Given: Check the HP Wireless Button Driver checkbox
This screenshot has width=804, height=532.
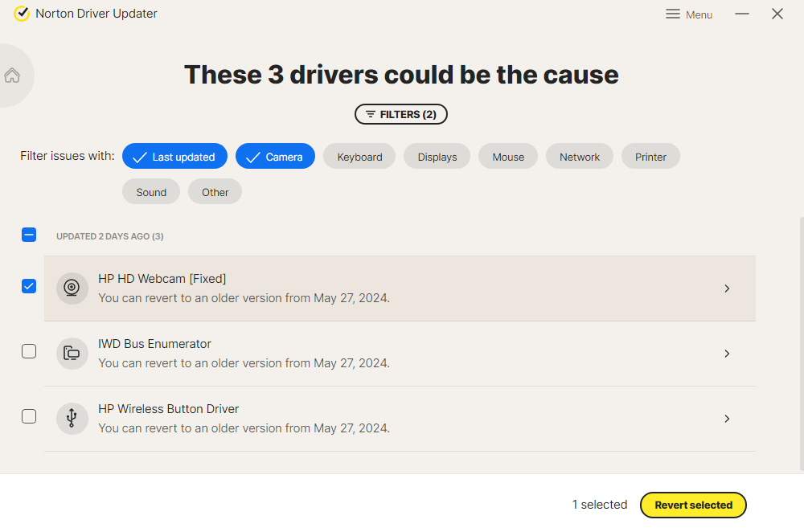Looking at the screenshot, I should [x=29, y=416].
